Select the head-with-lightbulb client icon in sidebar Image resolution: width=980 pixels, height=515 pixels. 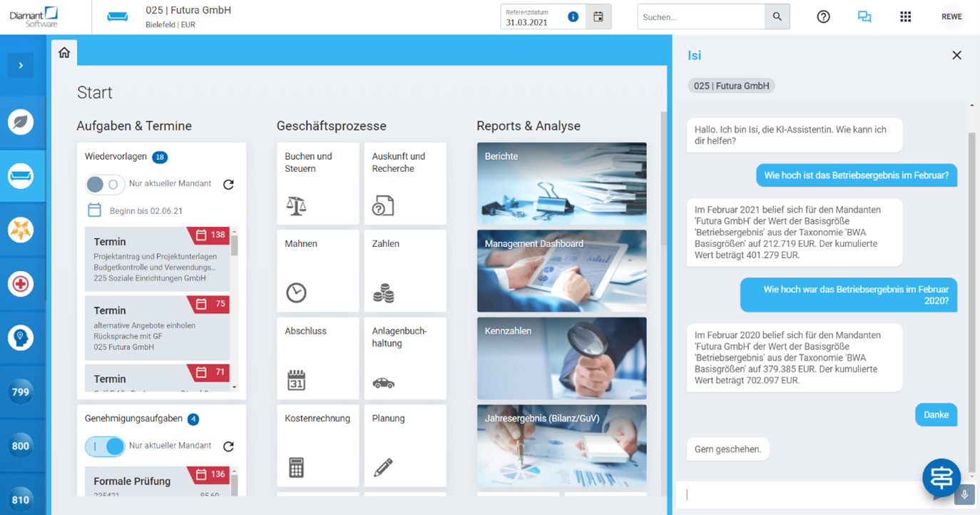tap(21, 337)
